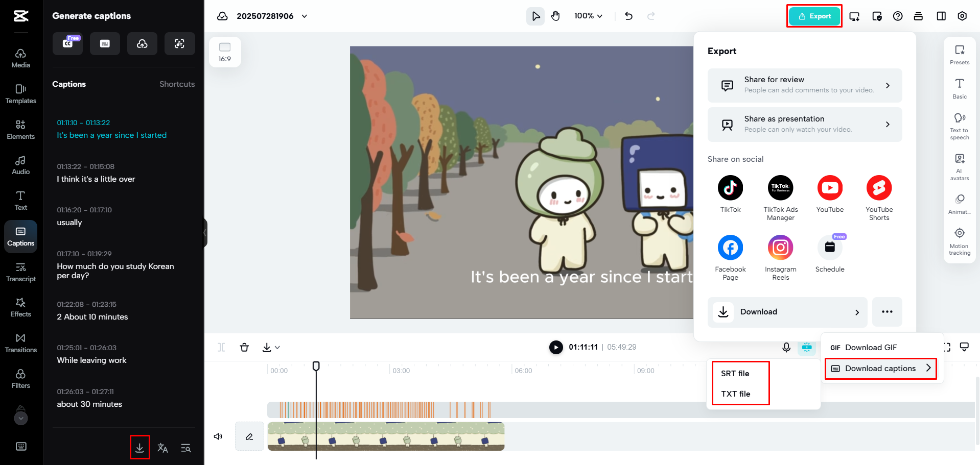980x465 pixels.
Task: Expand the Download option
Action: coord(787,312)
